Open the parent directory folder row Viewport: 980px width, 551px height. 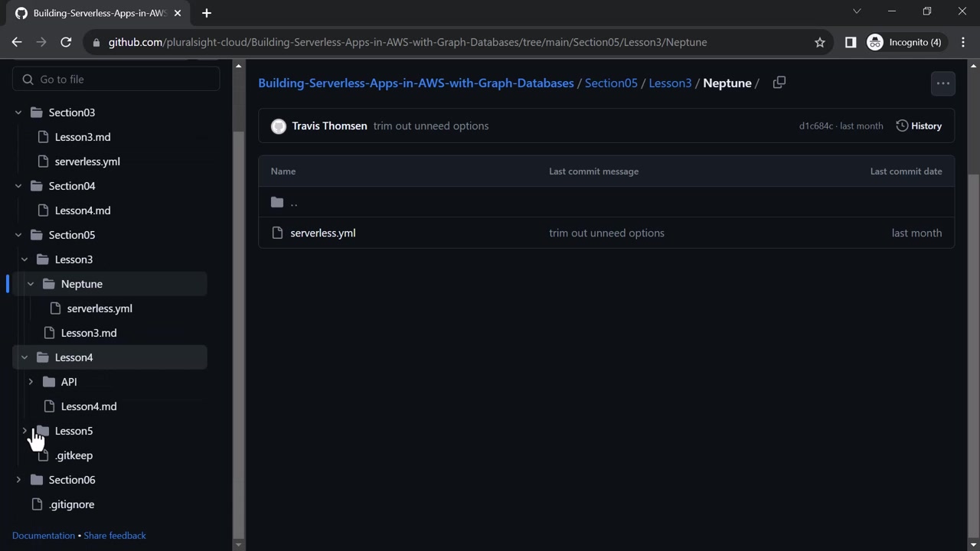[606, 202]
